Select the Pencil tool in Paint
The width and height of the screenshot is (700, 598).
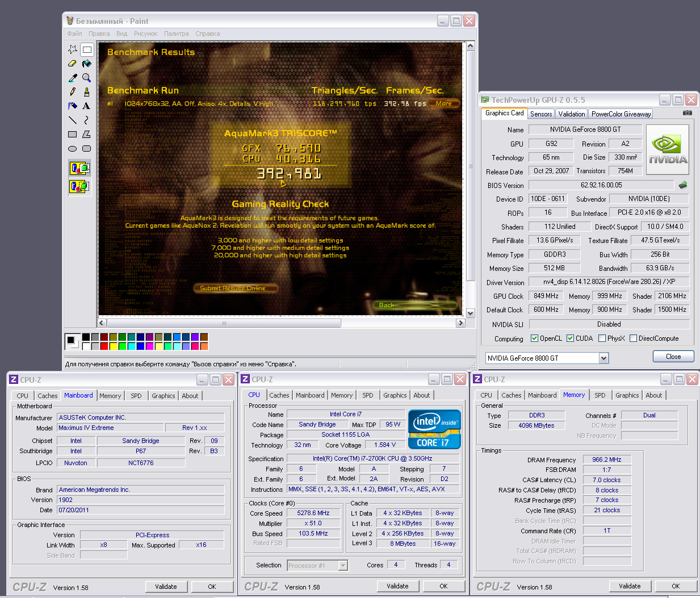tap(73, 92)
